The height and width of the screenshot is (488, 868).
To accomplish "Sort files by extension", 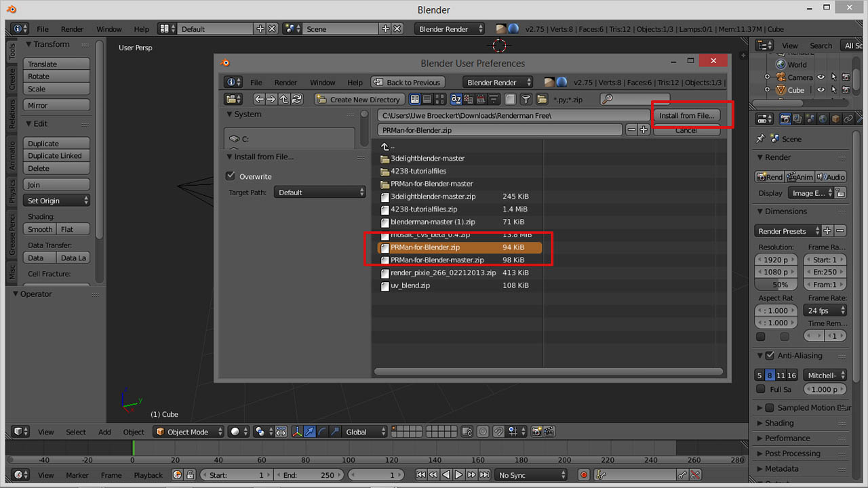I will point(469,99).
